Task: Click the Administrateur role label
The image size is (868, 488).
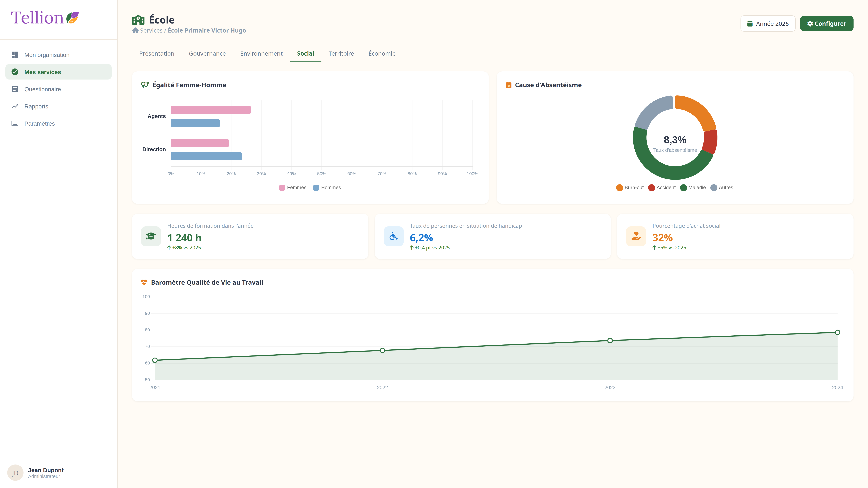Action: (44, 476)
